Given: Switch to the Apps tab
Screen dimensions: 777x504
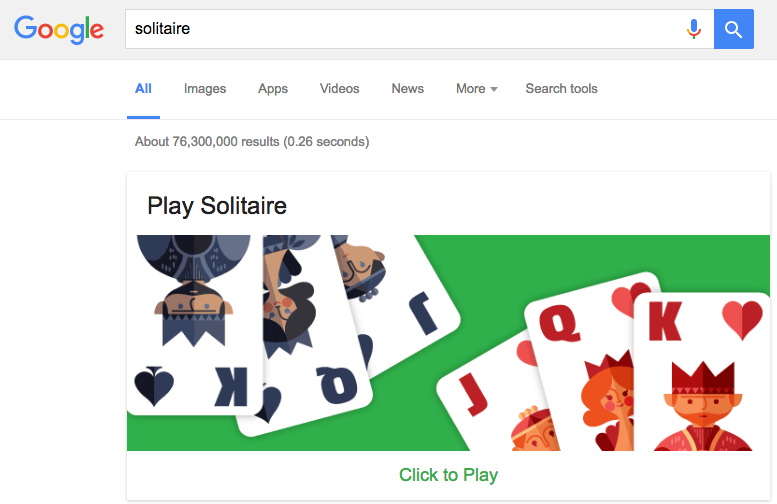Looking at the screenshot, I should 273,89.
